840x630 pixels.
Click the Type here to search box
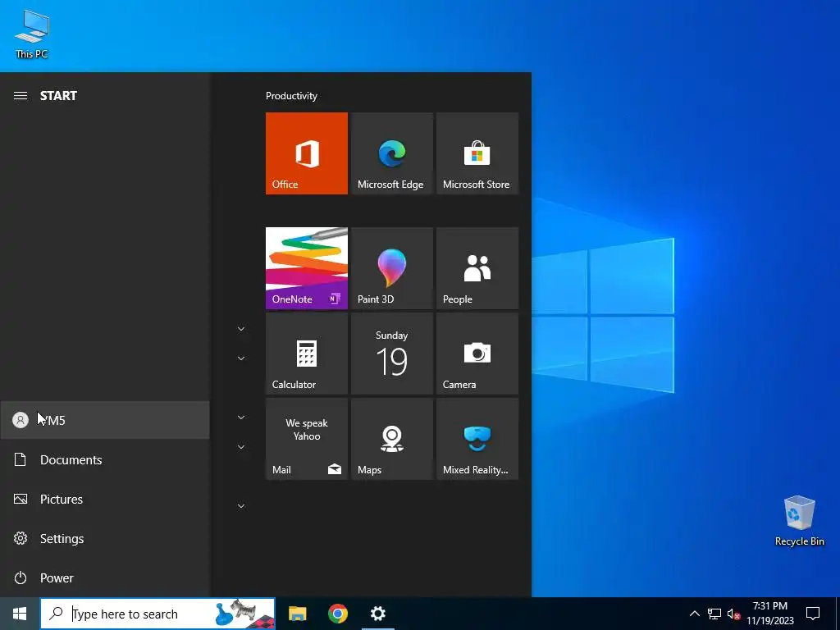(x=157, y=614)
